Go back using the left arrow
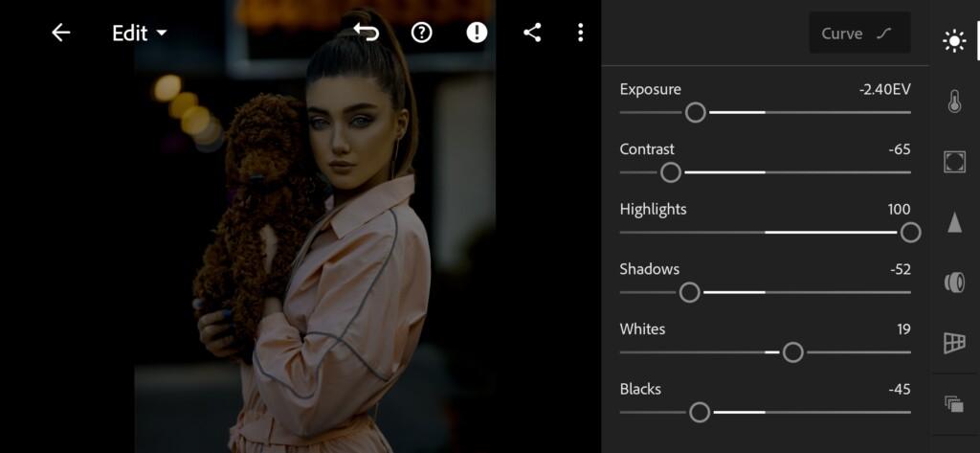The image size is (980, 453). pyautogui.click(x=60, y=33)
